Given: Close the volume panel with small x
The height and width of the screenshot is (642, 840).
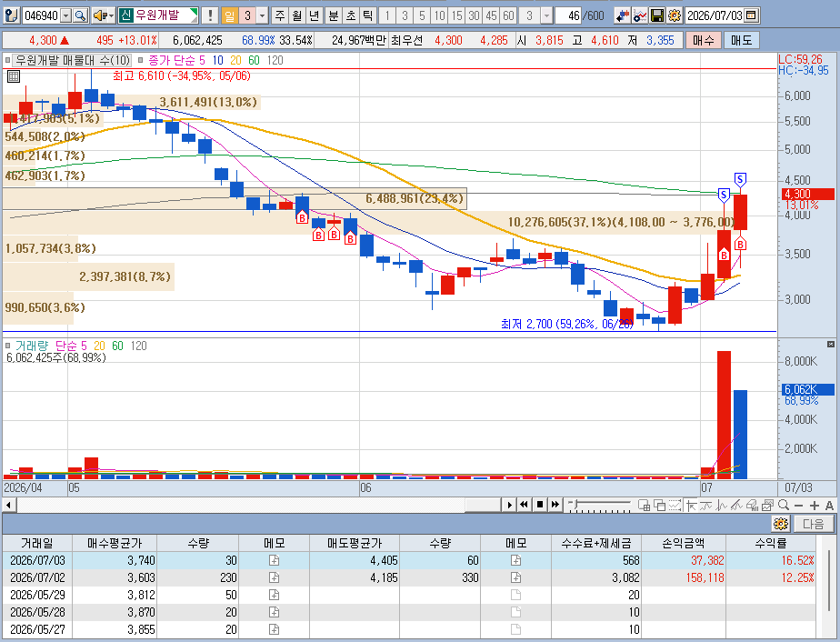Looking at the screenshot, I should [x=830, y=344].
